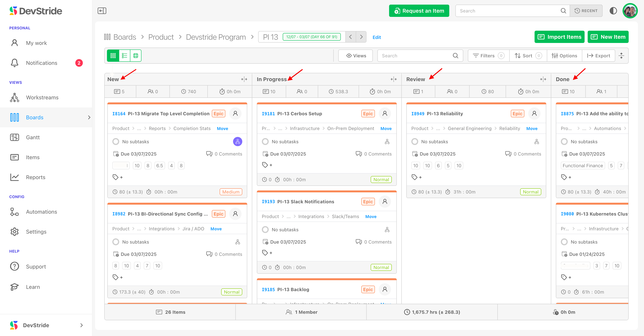Toggle subtasks circle on PI-13 Slack Notifications

(265, 230)
